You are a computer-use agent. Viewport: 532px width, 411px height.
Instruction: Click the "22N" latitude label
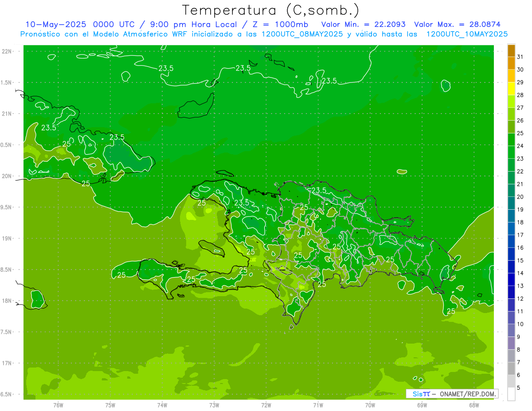8,51
